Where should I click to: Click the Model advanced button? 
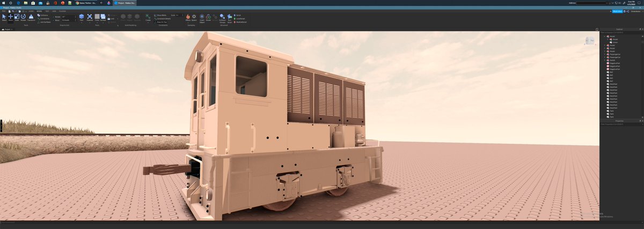point(209,18)
